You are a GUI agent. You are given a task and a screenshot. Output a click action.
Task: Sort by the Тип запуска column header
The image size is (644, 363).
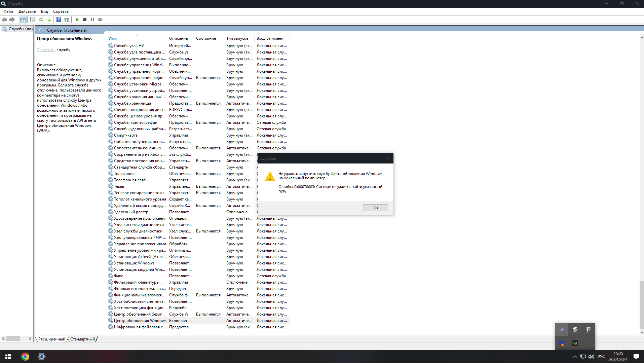click(x=239, y=38)
